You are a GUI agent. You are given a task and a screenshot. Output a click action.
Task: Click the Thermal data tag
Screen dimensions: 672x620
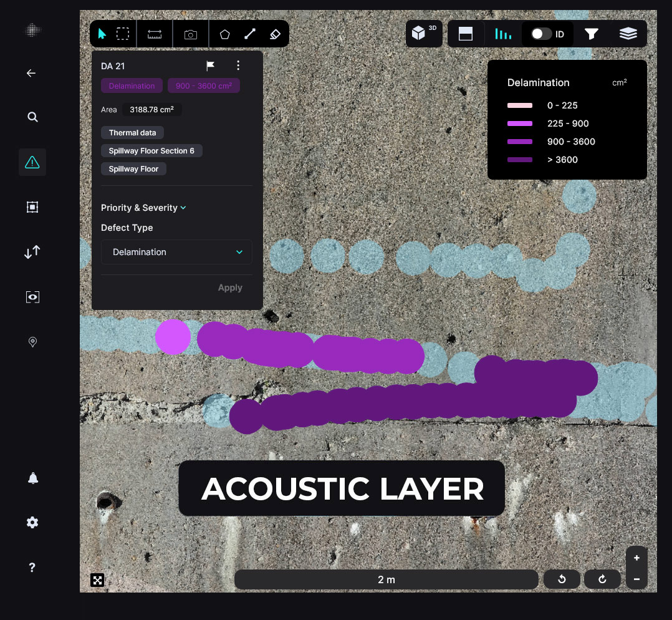click(132, 132)
